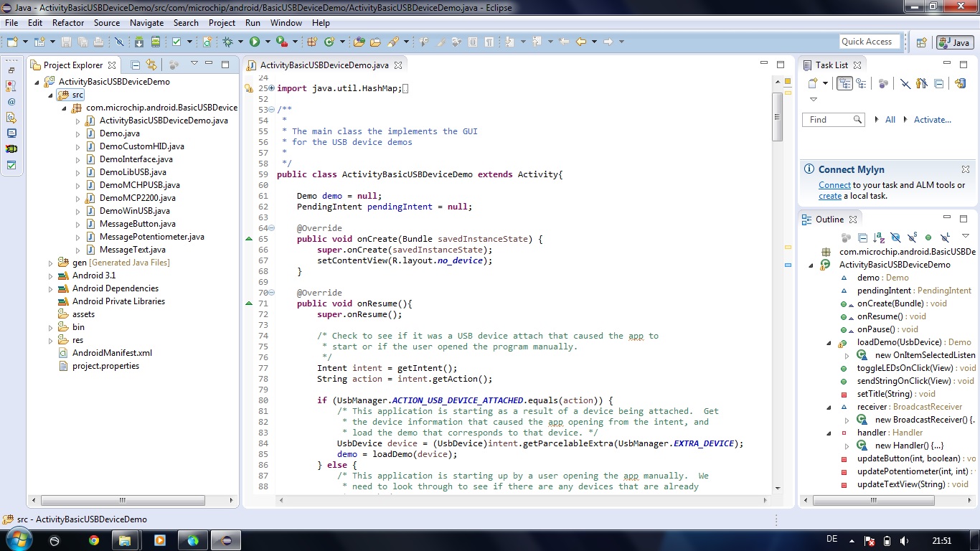
Task: Click the create local task link
Action: [830, 196]
